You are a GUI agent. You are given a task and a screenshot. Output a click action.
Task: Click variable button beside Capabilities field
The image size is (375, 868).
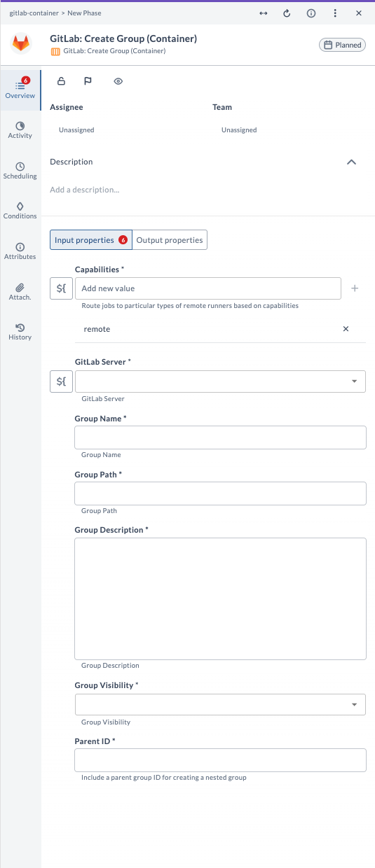(x=62, y=288)
